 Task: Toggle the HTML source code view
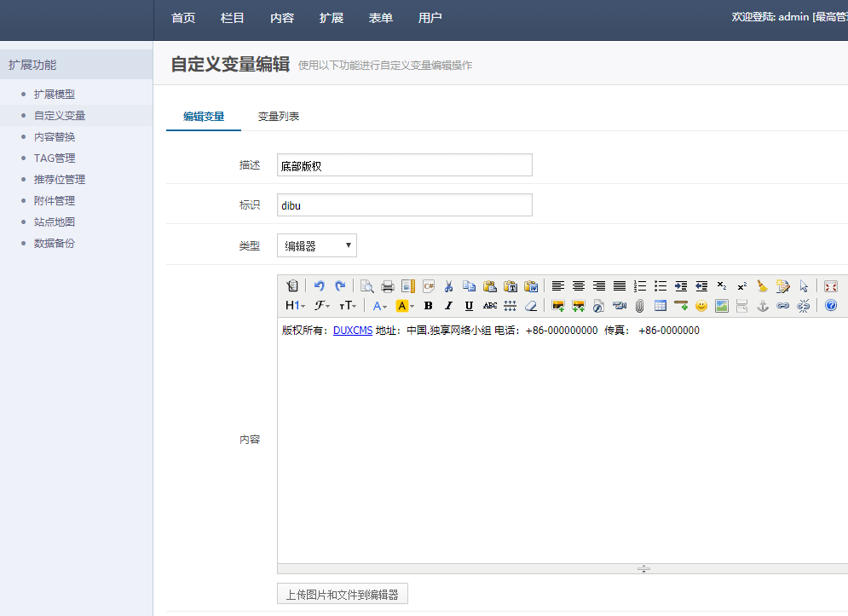coord(292,285)
